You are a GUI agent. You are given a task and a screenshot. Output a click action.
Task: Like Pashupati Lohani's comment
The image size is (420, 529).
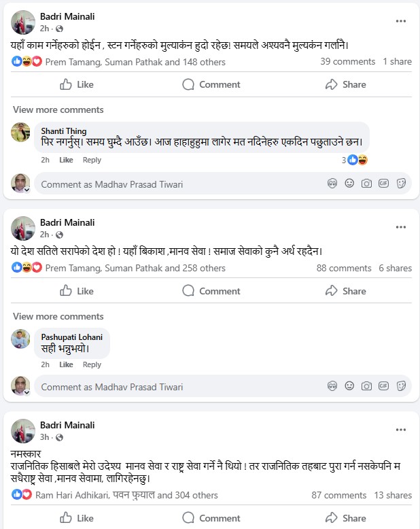pyautogui.click(x=66, y=364)
